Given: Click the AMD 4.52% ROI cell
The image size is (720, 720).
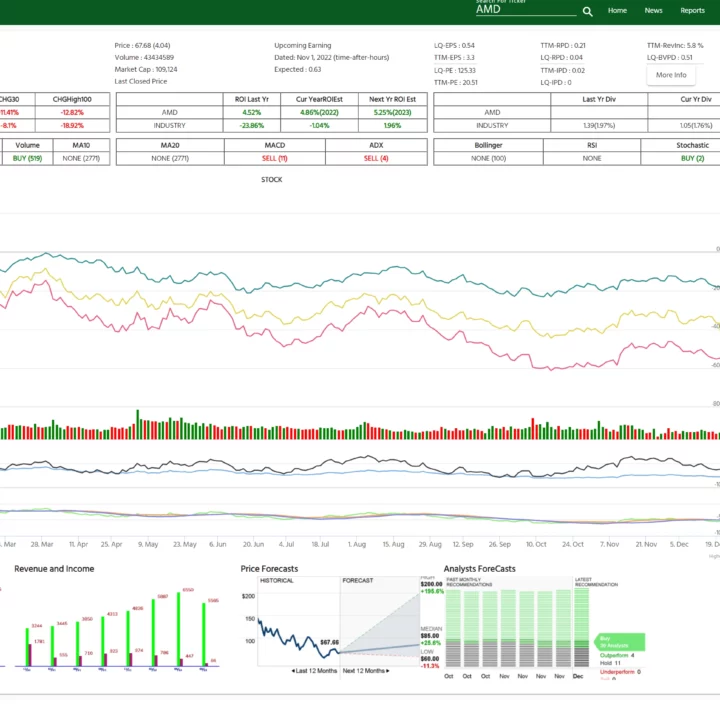Looking at the screenshot, I should (252, 112).
